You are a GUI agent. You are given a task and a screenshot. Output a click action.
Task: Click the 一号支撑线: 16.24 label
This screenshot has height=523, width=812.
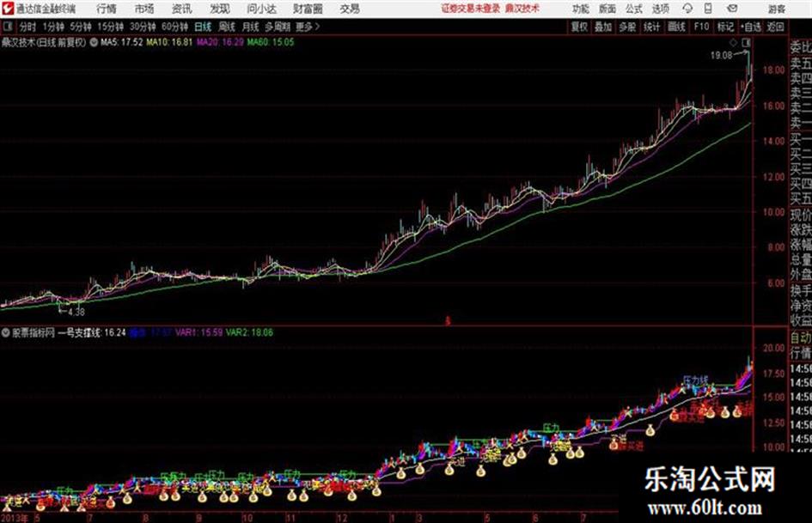pyautogui.click(x=92, y=332)
